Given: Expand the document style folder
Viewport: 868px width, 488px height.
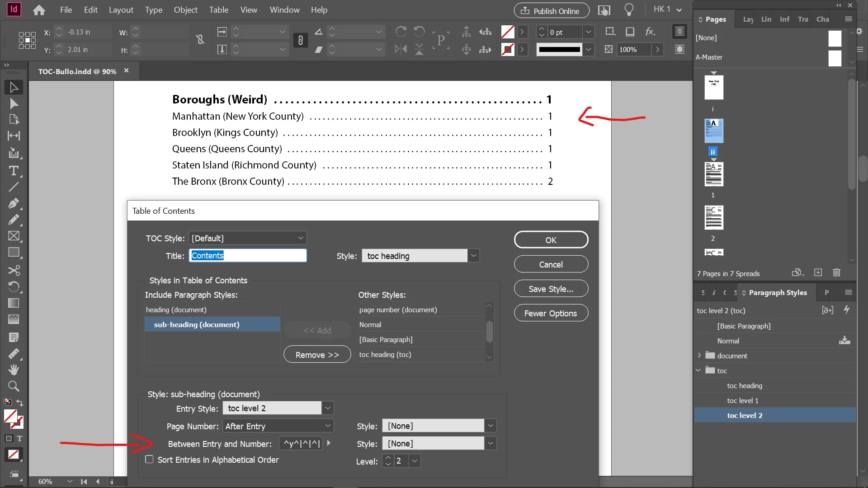Looking at the screenshot, I should click(699, 356).
